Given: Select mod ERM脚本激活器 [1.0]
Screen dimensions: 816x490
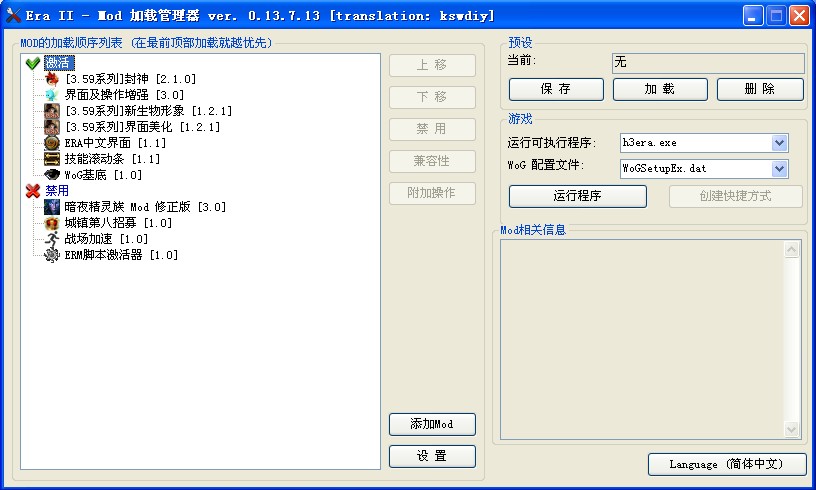Looking at the screenshot, I should [121, 255].
